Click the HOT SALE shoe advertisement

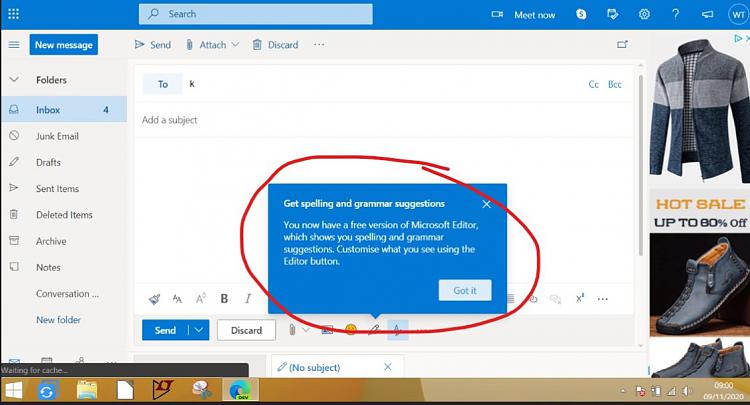(x=699, y=282)
